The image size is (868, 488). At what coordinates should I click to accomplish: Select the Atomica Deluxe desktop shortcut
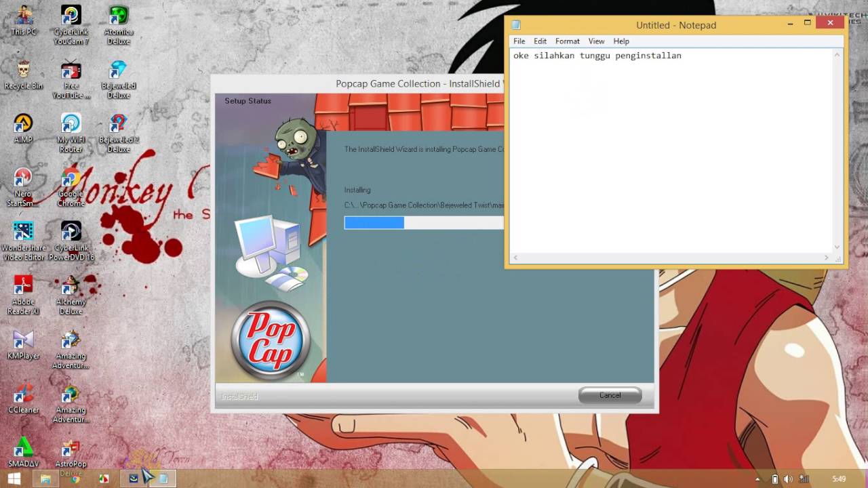point(119,25)
